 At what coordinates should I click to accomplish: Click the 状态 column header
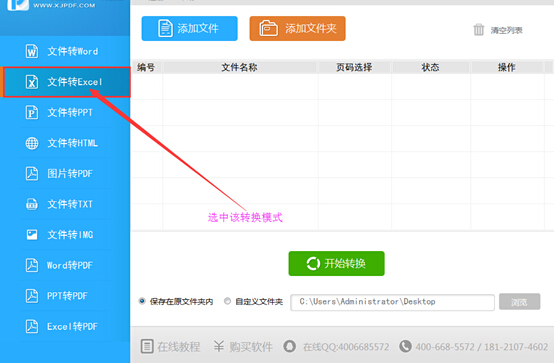430,67
